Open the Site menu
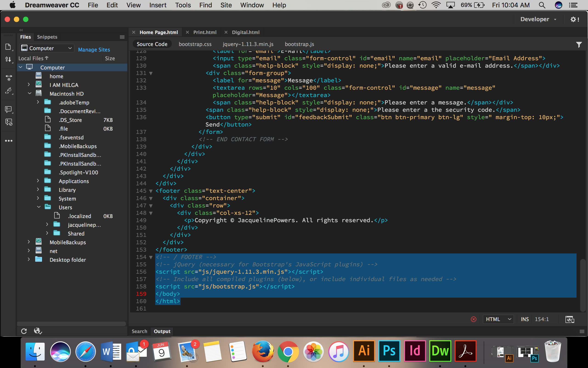This screenshot has width=588, height=368. pos(226,5)
